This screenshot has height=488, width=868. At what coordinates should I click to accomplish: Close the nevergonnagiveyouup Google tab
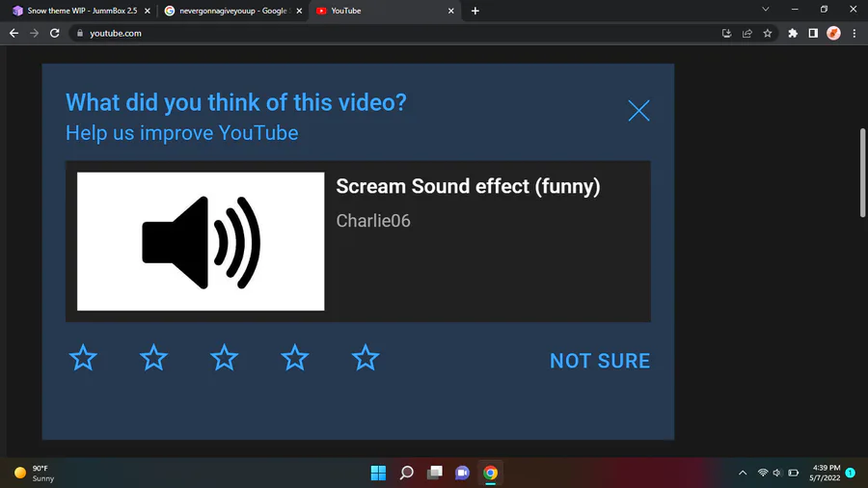299,11
